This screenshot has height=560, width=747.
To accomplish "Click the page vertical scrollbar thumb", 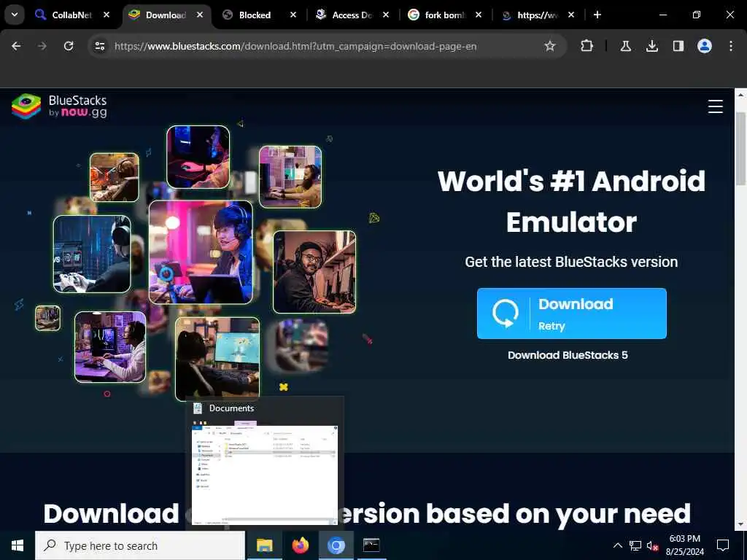I will point(740,149).
